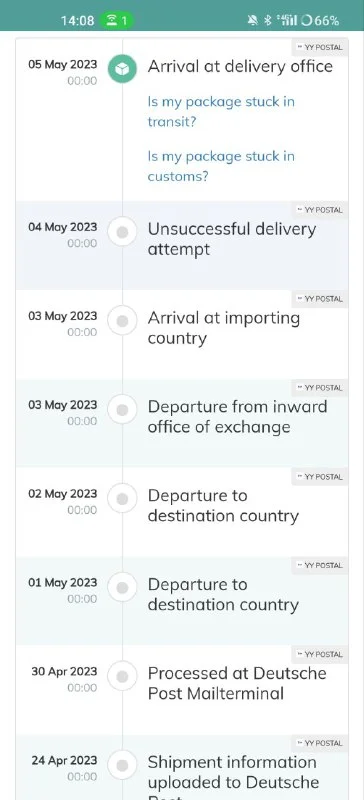The image size is (364, 800).
Task: Tap YY POSTAL tag on 05 May entry
Action: [320, 47]
